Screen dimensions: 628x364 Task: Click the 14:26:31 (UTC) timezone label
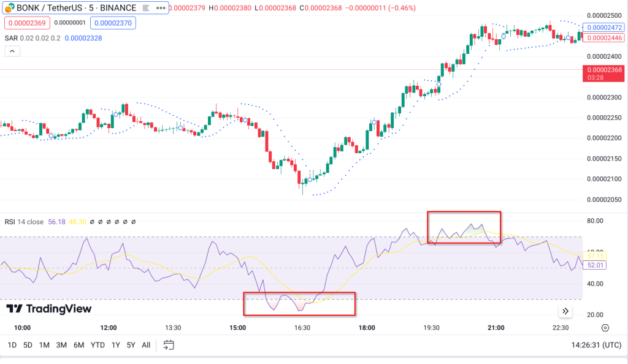tap(596, 344)
